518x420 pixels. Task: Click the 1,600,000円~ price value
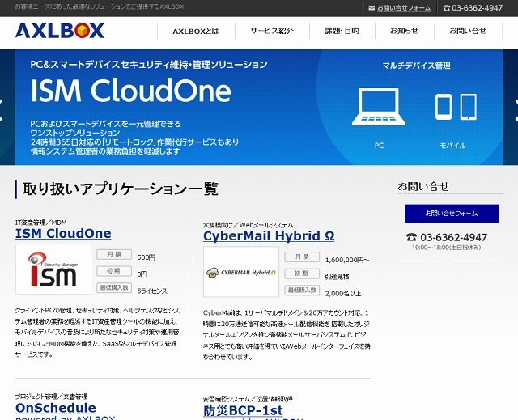(x=347, y=260)
